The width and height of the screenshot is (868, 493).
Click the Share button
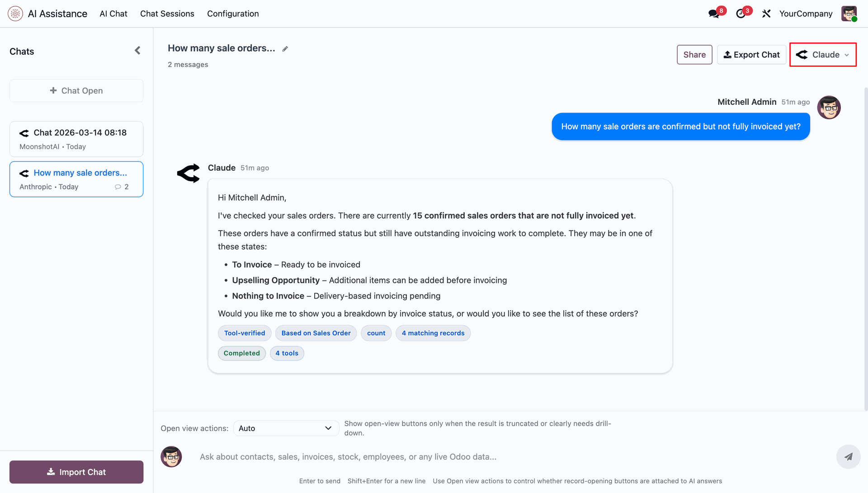[694, 55]
